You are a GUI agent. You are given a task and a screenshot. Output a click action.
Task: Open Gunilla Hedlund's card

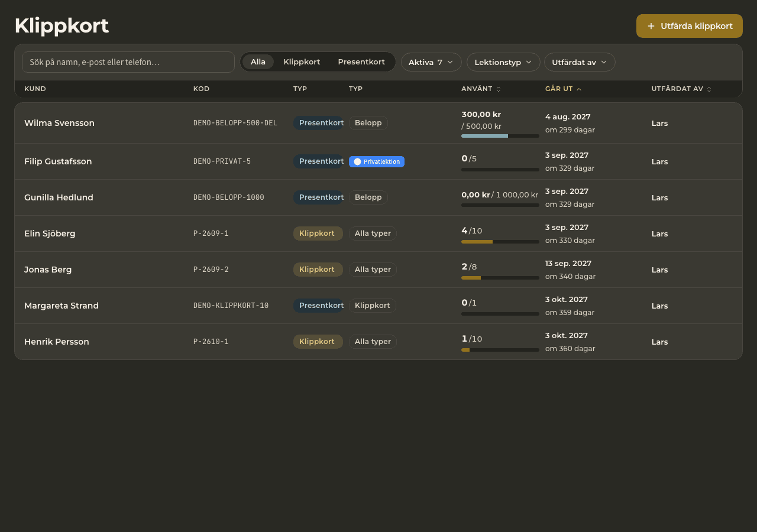(x=378, y=197)
